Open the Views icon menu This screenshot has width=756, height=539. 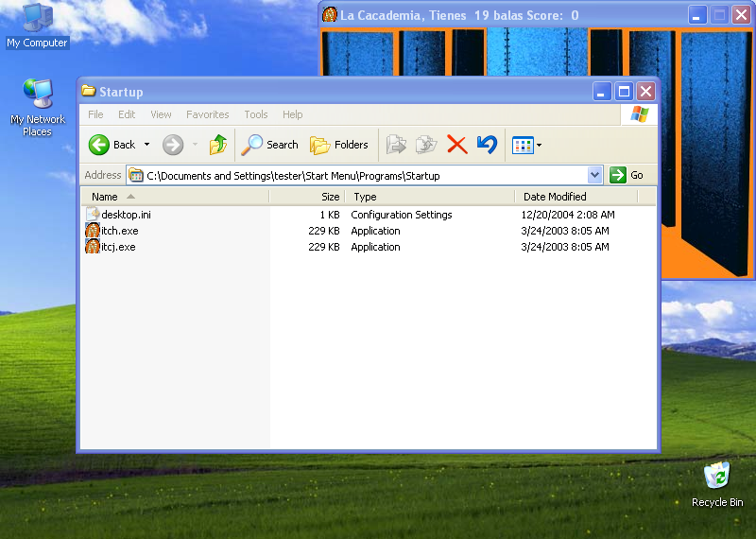526,145
